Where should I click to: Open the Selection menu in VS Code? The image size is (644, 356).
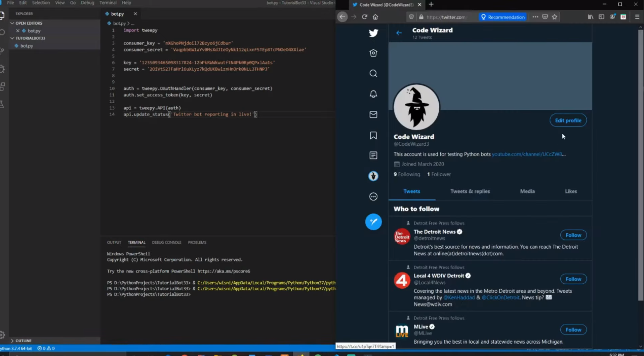[x=41, y=3]
